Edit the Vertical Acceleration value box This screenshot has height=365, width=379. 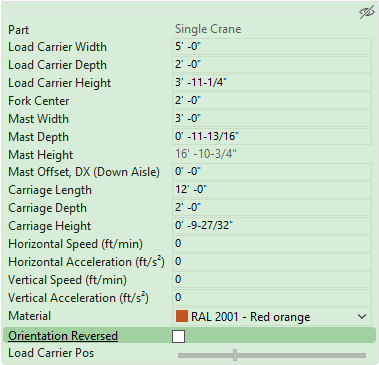[272, 297]
